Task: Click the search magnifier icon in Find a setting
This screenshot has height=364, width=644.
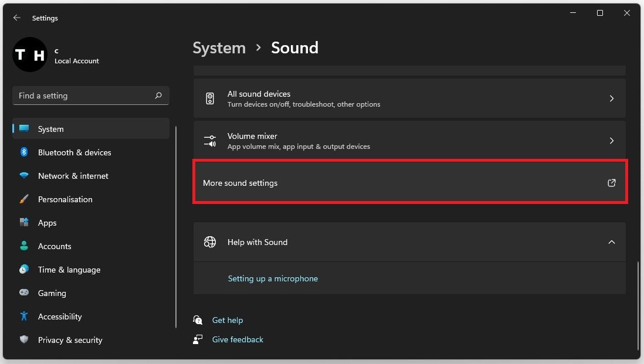Action: pos(158,96)
